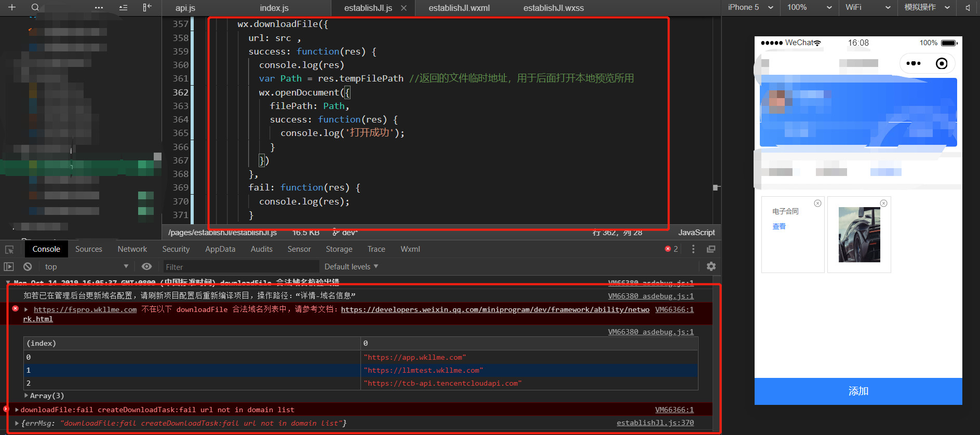Toggle the console sidebar panel icon
Viewport: 980px width, 435px height.
[9, 266]
